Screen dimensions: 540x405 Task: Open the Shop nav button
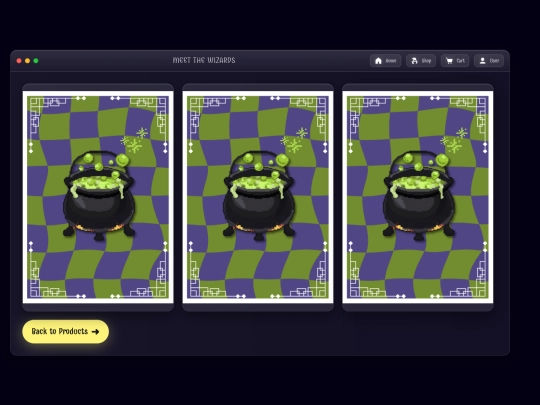421,61
